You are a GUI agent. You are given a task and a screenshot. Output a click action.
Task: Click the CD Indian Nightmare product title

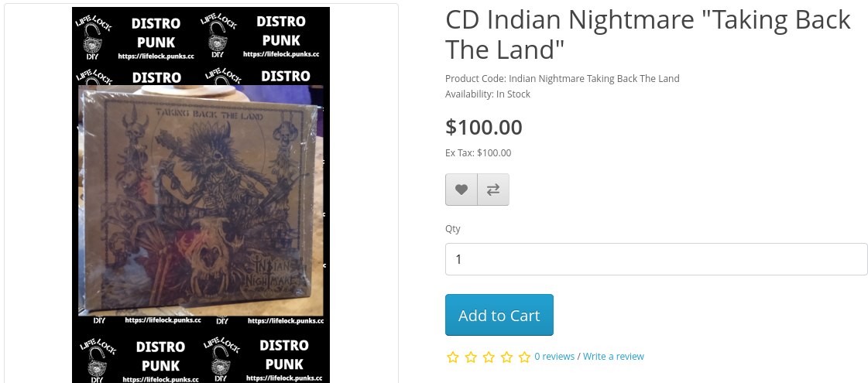pos(647,34)
